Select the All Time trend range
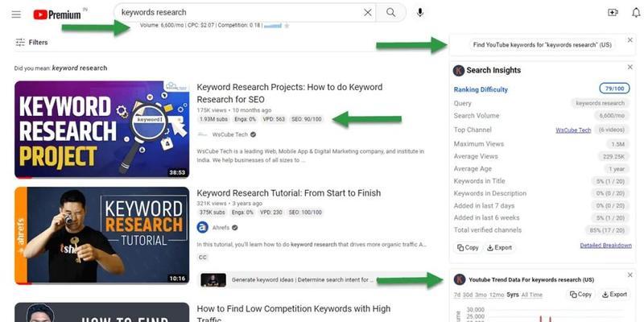644x322 pixels. click(x=532, y=295)
